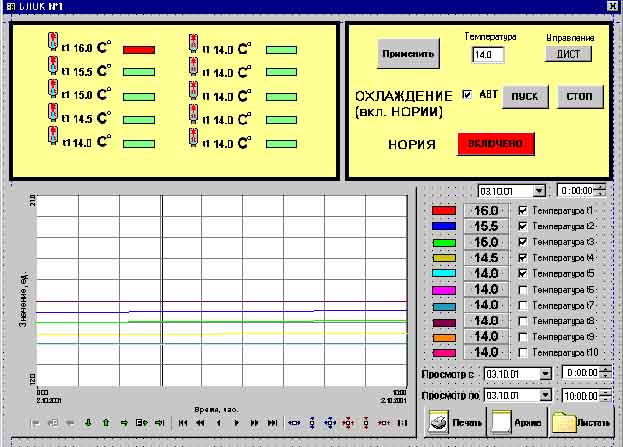The width and height of the screenshot is (623, 447).
Task: Click the skip-to-end playback icon
Action: point(270,423)
